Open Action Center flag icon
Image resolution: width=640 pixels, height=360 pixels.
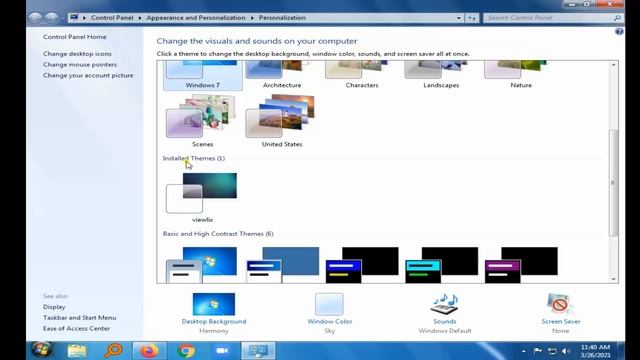[x=538, y=351]
